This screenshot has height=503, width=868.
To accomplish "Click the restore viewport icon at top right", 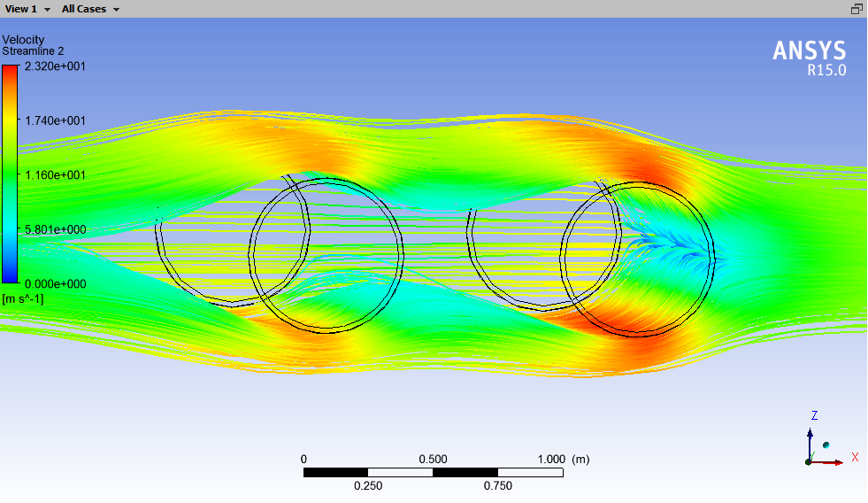I will 856,9.
